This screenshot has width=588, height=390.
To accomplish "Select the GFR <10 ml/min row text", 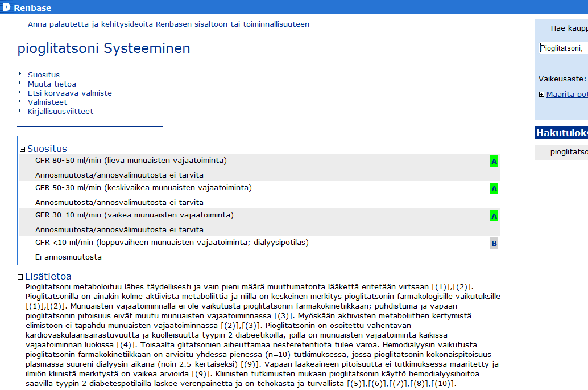I will click(172, 243).
